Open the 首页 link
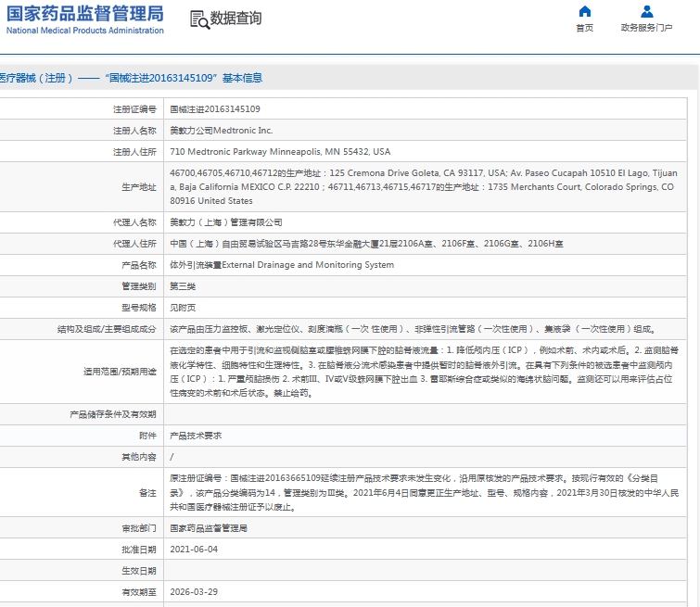Viewport: 700px width, 607px height. pos(584,28)
